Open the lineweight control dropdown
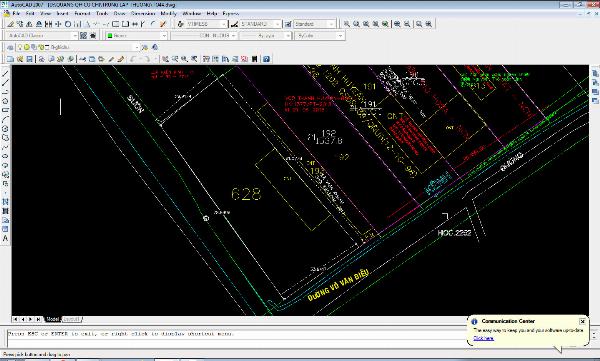This screenshot has height=361, width=600. pyautogui.click(x=266, y=36)
